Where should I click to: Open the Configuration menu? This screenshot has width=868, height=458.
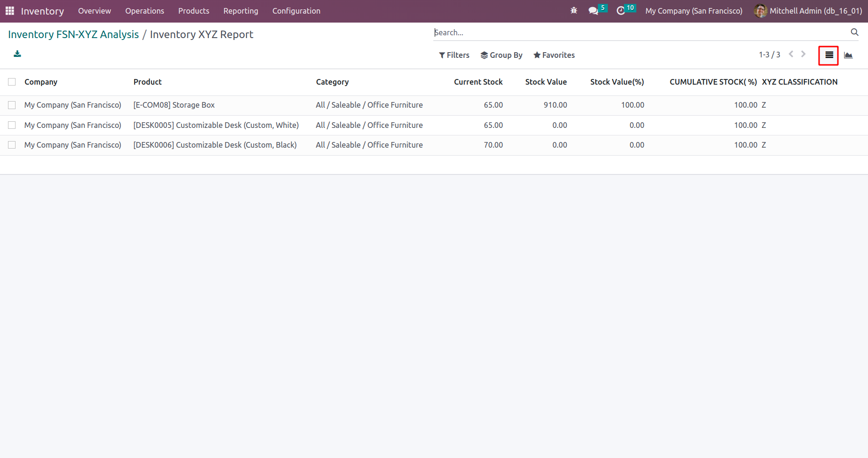click(296, 11)
